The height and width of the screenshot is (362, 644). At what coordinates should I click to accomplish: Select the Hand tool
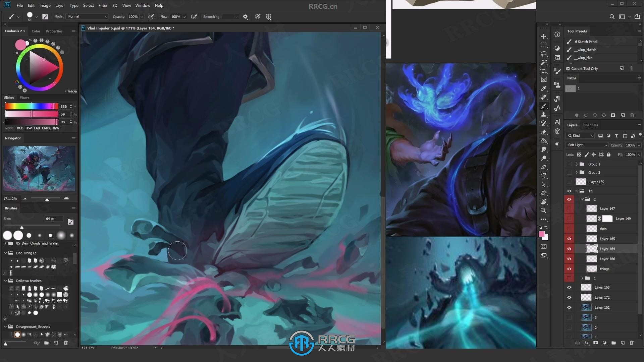click(x=544, y=202)
